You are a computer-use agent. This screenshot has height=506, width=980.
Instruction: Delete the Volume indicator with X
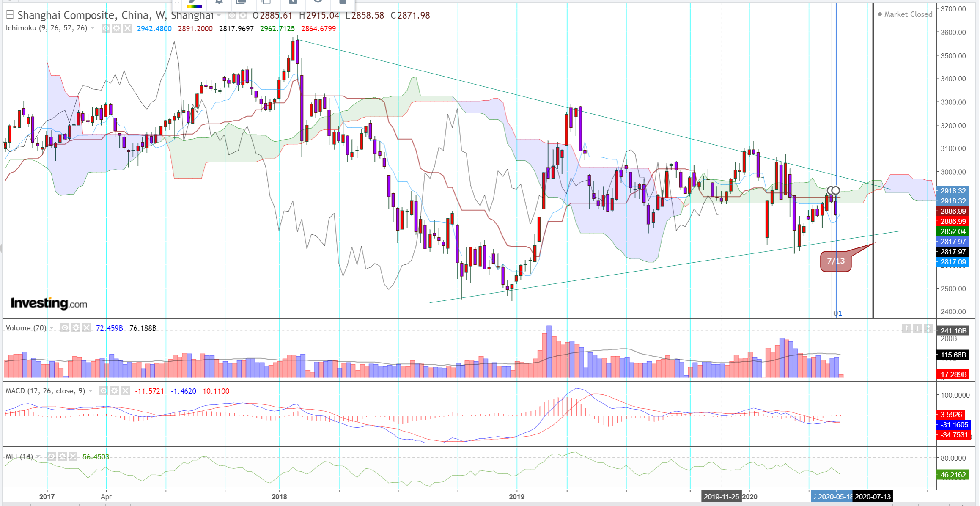[86, 328]
